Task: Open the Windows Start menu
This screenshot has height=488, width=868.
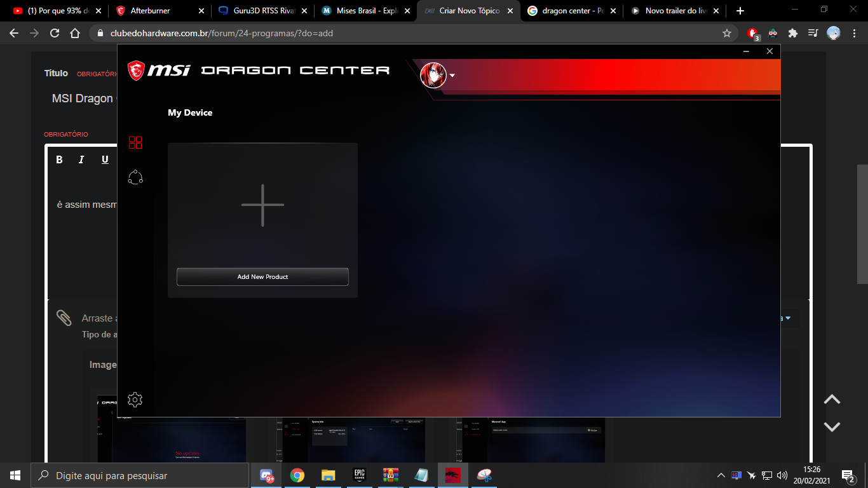Action: (15, 475)
